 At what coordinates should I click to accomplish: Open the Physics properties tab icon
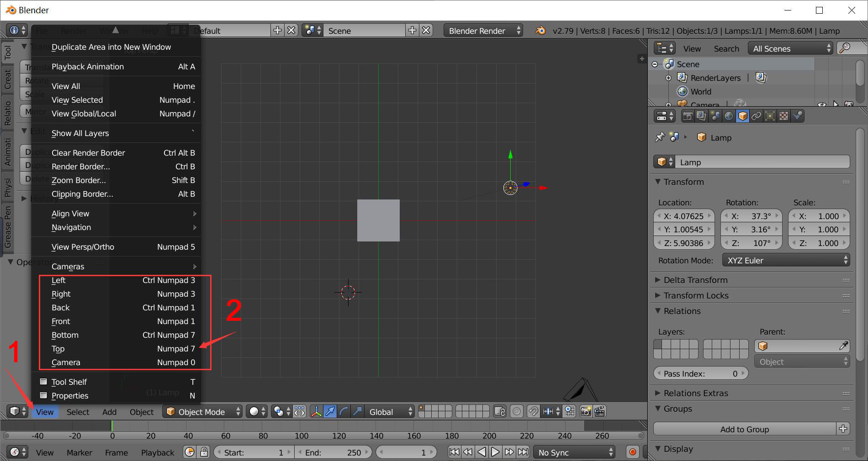pos(798,116)
